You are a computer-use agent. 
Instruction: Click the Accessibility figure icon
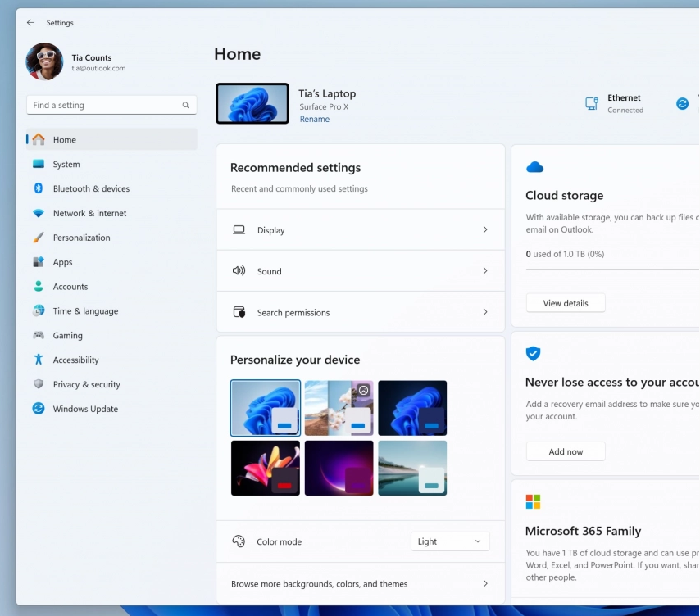tap(39, 360)
